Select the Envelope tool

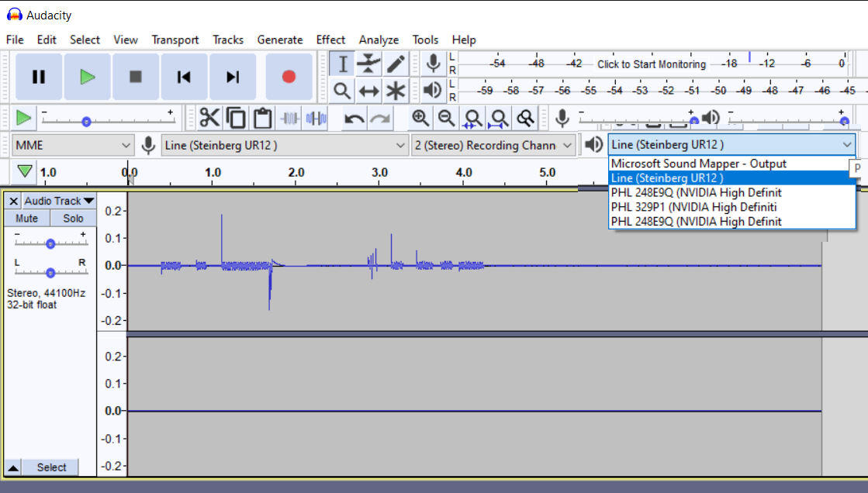click(x=368, y=64)
